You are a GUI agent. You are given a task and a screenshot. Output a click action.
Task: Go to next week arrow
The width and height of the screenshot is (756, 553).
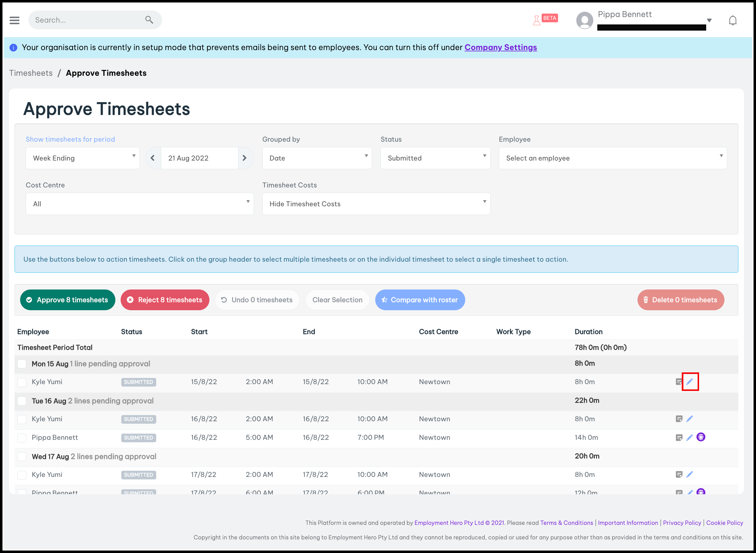pyautogui.click(x=244, y=158)
